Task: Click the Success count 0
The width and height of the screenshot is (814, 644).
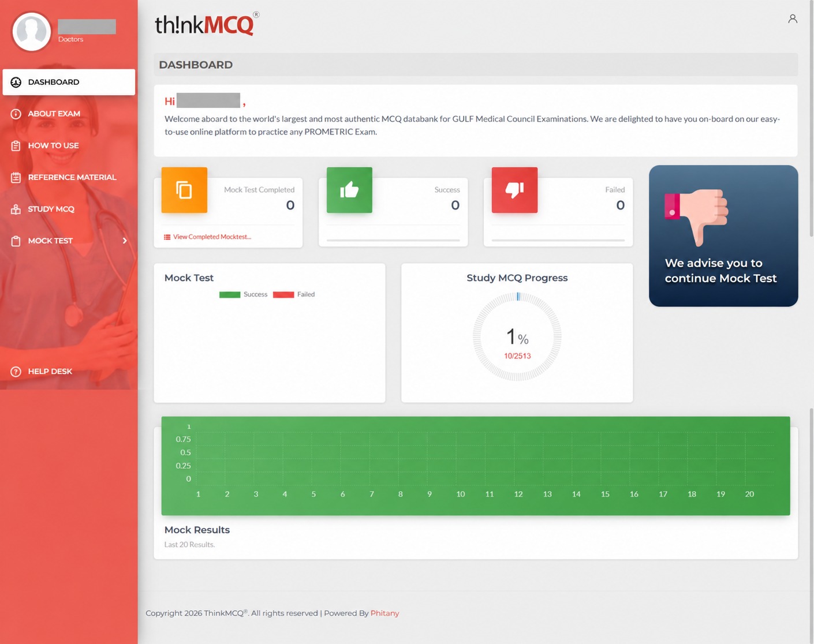Action: [455, 205]
